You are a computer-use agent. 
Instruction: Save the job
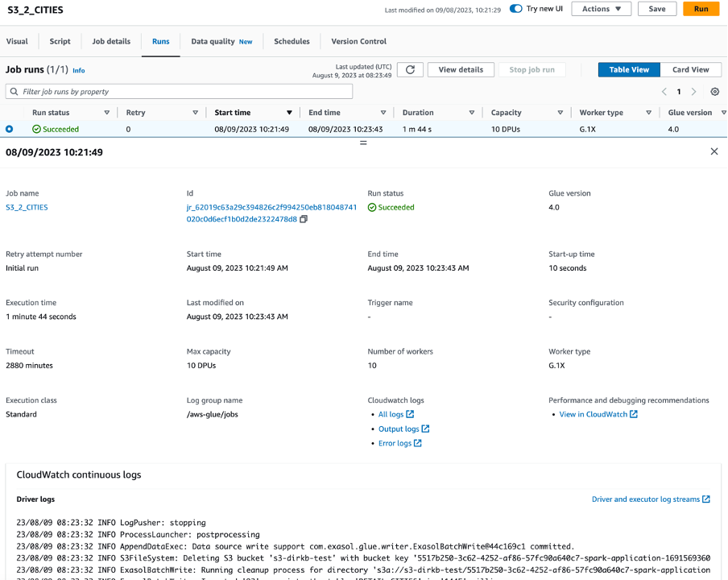click(657, 9)
